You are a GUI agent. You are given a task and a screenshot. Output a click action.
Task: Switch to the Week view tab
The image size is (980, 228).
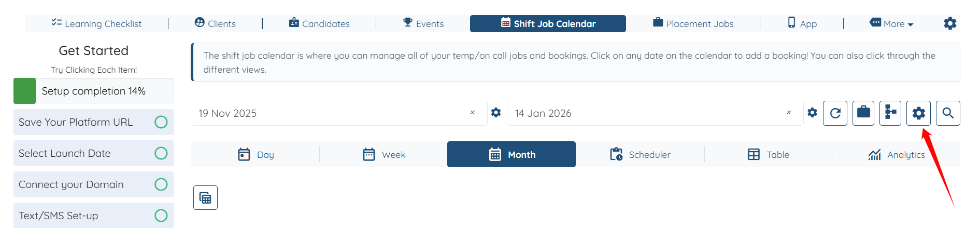point(384,155)
